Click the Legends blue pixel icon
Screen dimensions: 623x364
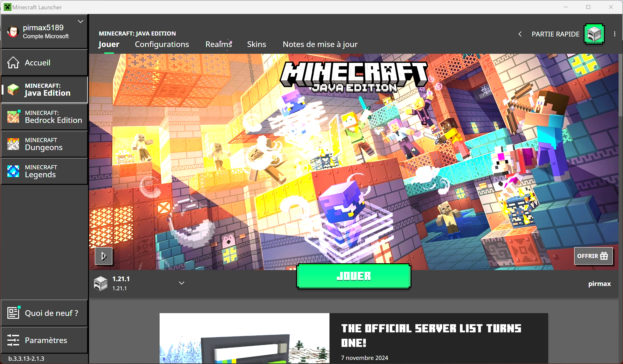tap(13, 171)
